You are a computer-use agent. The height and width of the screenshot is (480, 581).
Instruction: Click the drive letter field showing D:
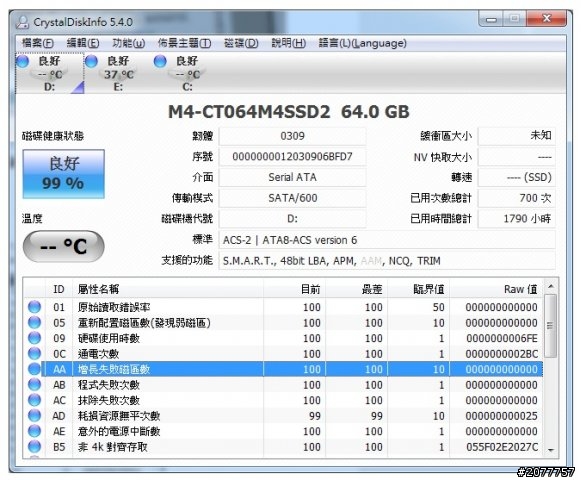292,219
